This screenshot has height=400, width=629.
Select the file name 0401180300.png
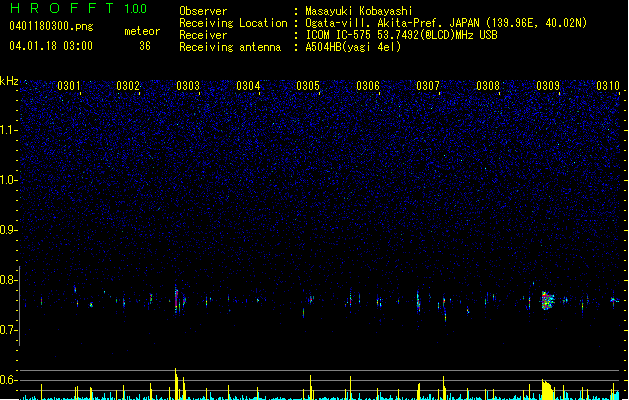click(x=51, y=26)
